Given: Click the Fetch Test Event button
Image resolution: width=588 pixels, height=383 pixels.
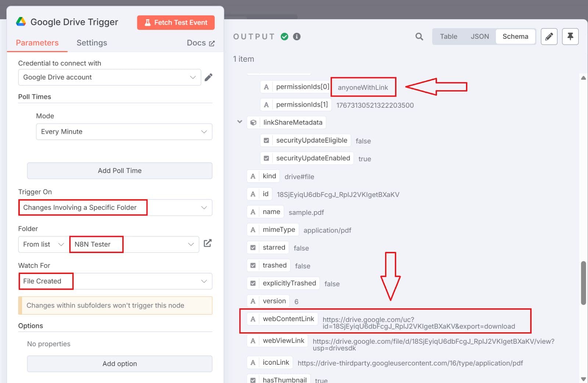Looking at the screenshot, I should pos(176,22).
